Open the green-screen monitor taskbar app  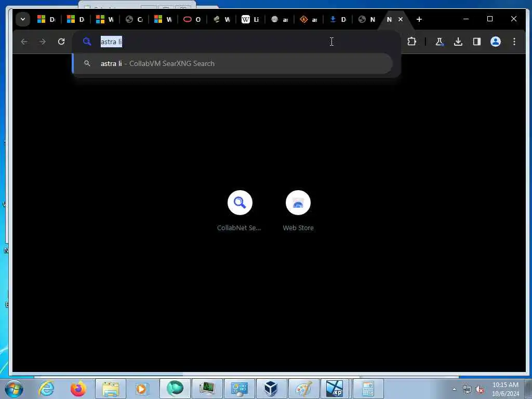pyautogui.click(x=207, y=389)
